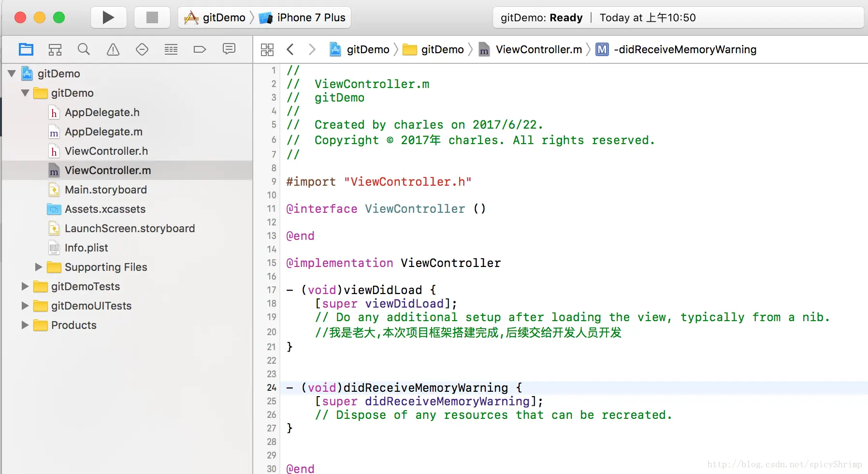Click the [super viewDidLoad] call

[386, 304]
